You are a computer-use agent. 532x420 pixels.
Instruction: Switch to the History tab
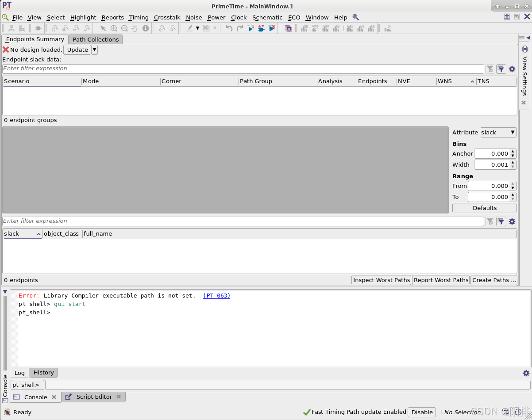(x=43, y=373)
